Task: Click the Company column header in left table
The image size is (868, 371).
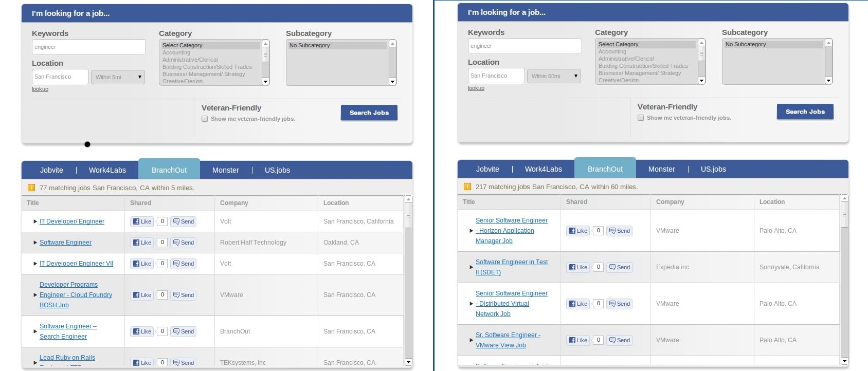Action: tap(234, 203)
